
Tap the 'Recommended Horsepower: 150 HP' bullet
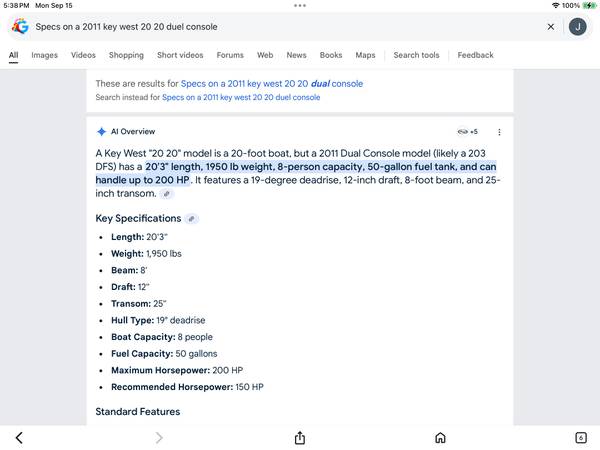click(187, 387)
